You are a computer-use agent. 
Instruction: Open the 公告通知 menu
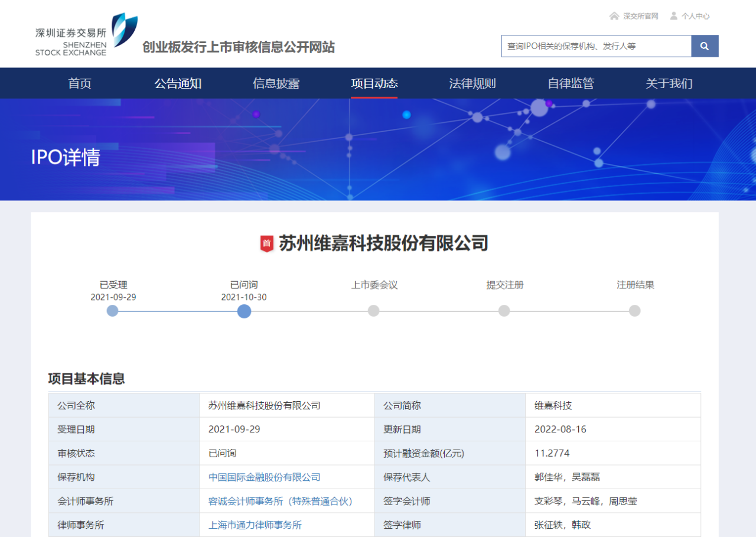tap(178, 83)
